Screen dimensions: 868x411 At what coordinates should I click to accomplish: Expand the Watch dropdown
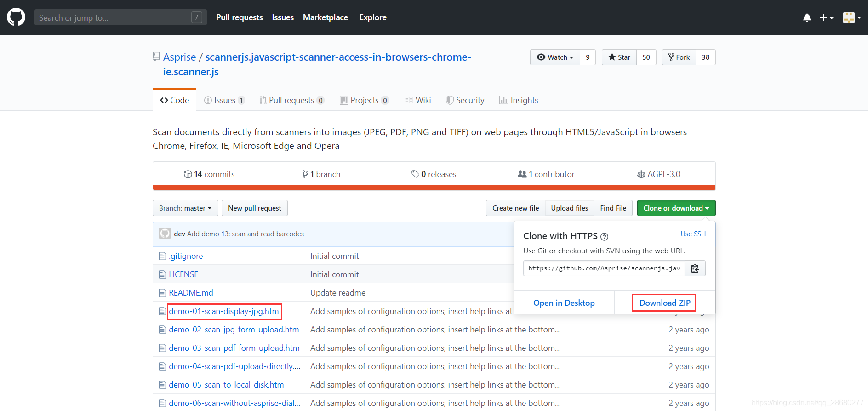555,57
